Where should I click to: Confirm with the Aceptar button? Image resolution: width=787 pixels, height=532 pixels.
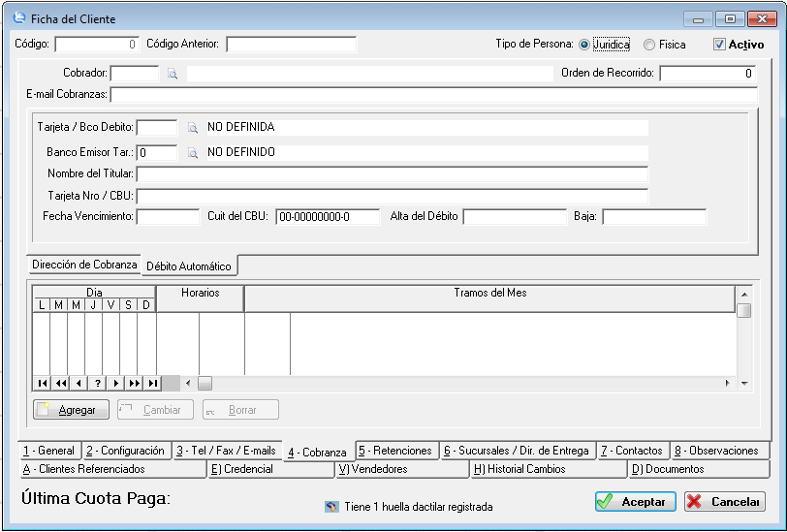pyautogui.click(x=635, y=502)
